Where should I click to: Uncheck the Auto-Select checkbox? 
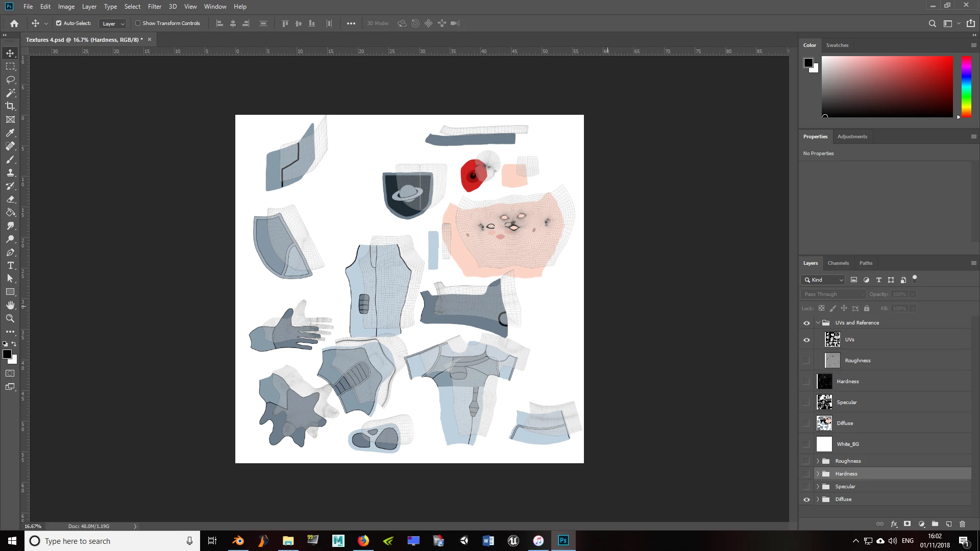(x=59, y=23)
